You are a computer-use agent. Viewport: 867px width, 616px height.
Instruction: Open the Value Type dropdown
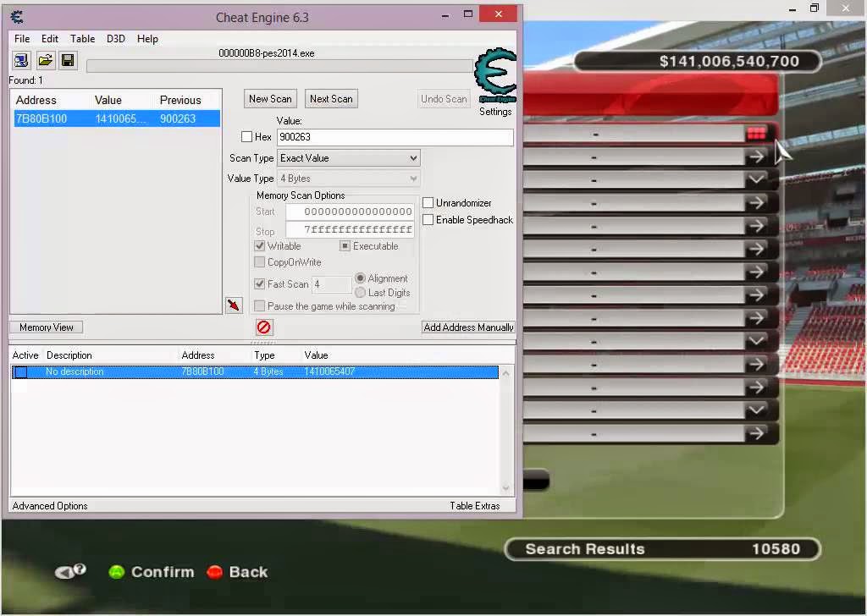[x=348, y=179]
